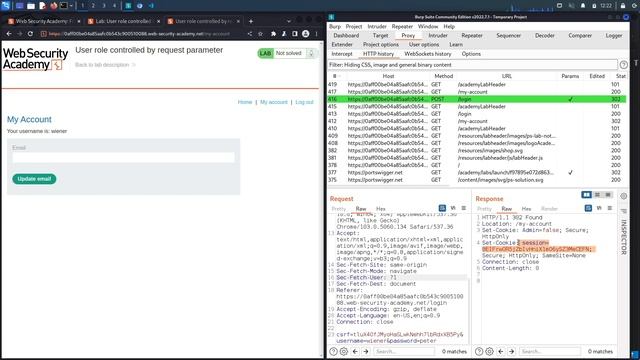Go back in the browser

(9, 34)
